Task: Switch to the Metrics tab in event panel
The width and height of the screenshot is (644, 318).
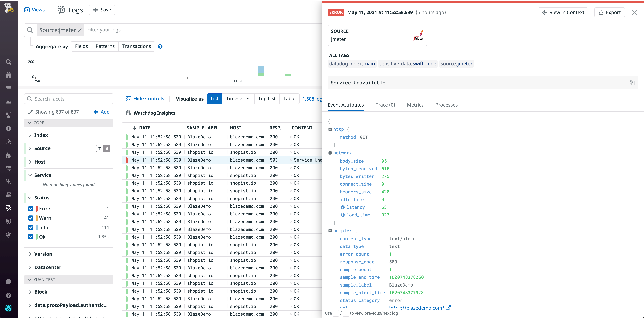Action: click(415, 105)
